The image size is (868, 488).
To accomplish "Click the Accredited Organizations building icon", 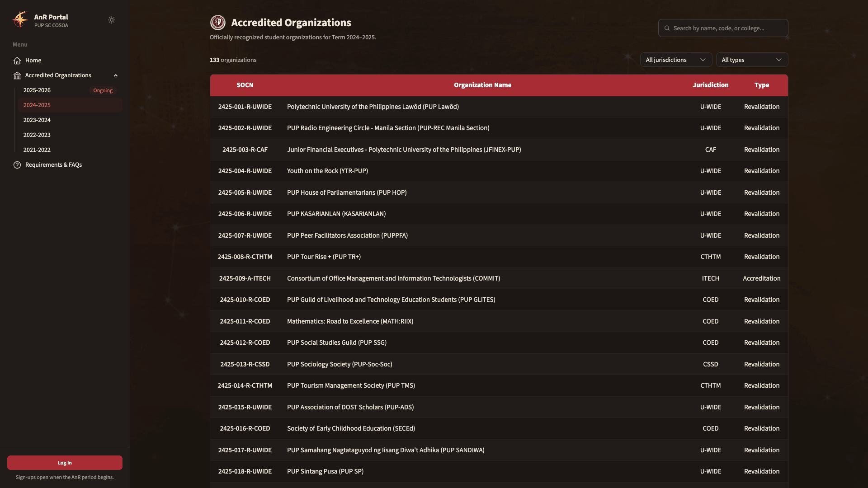I will pos(17,75).
